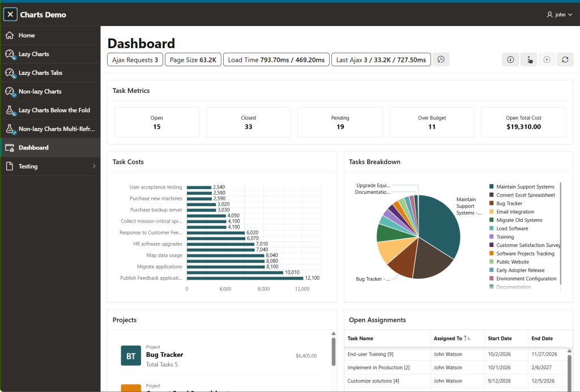Click the Home house icon
The width and height of the screenshot is (580, 392).
tap(10, 35)
